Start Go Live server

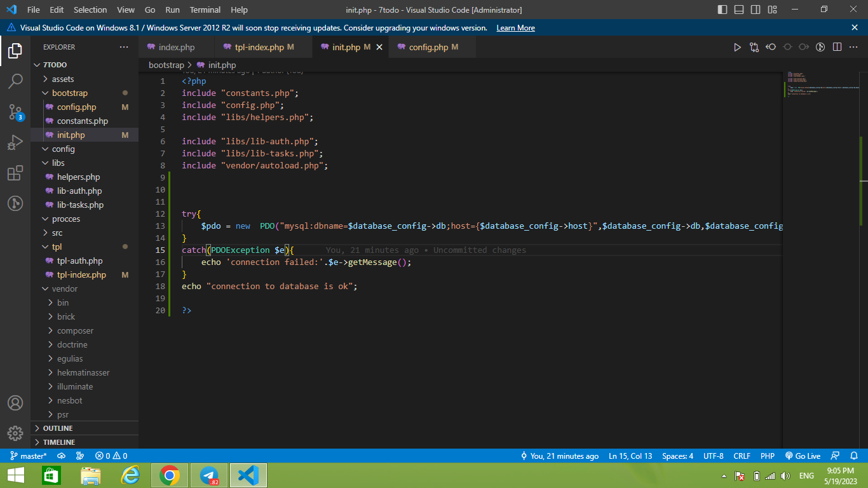click(x=803, y=456)
